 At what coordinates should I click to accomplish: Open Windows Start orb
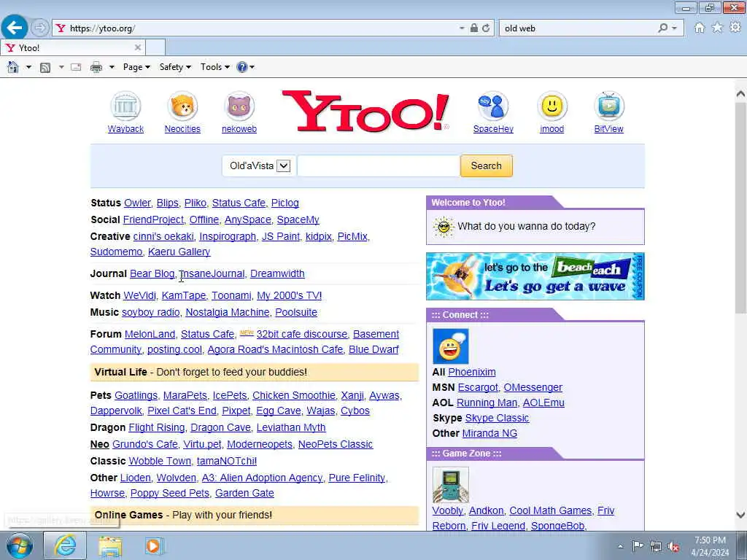tap(20, 545)
